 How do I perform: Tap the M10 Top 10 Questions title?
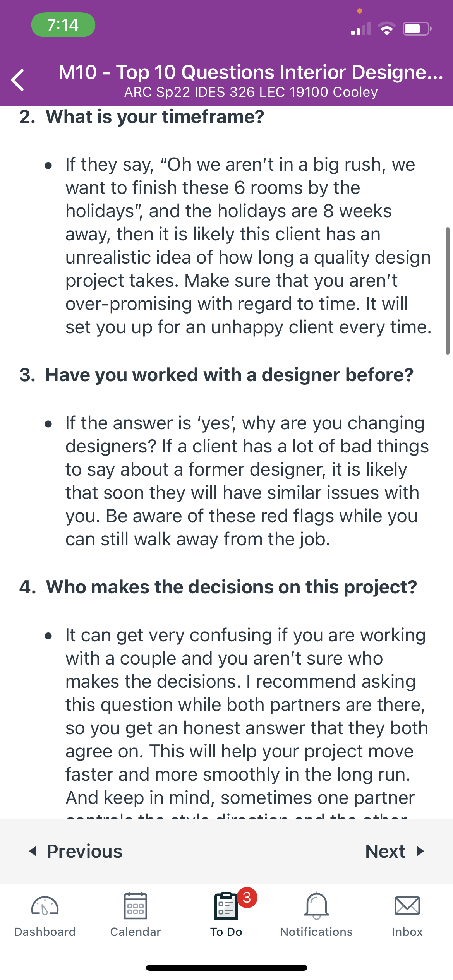251,72
